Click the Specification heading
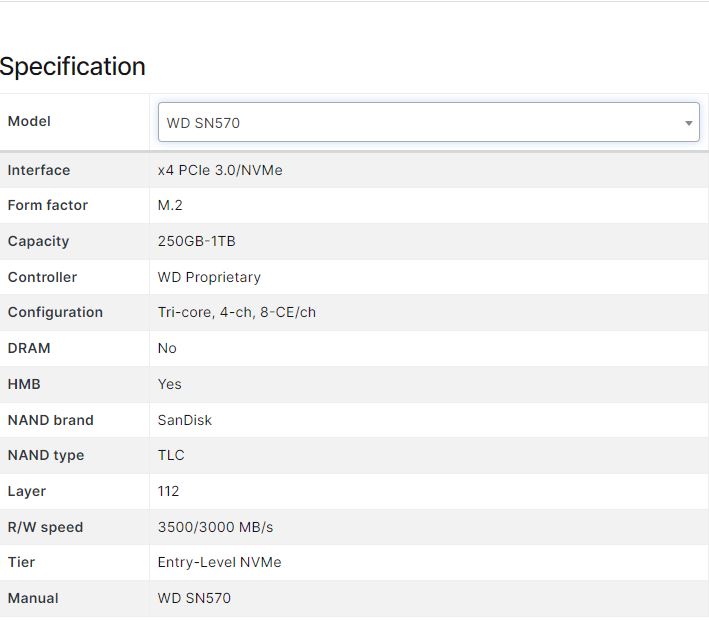 click(x=73, y=67)
